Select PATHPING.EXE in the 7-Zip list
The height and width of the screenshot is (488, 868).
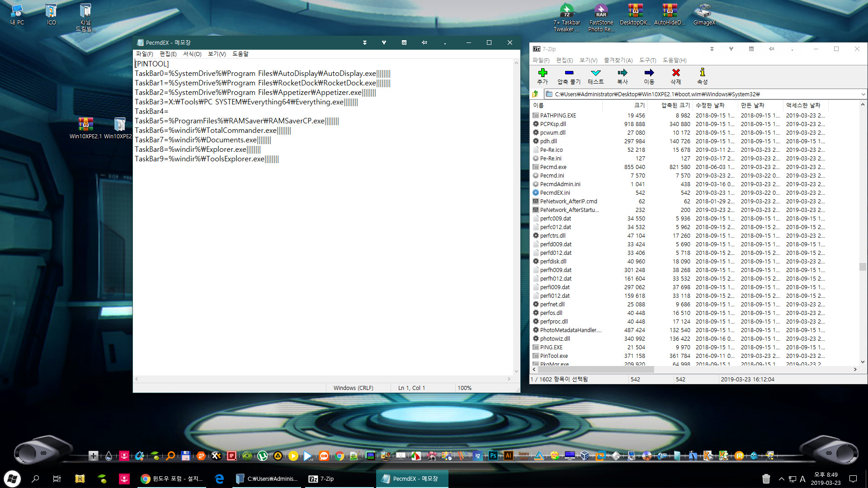point(558,115)
